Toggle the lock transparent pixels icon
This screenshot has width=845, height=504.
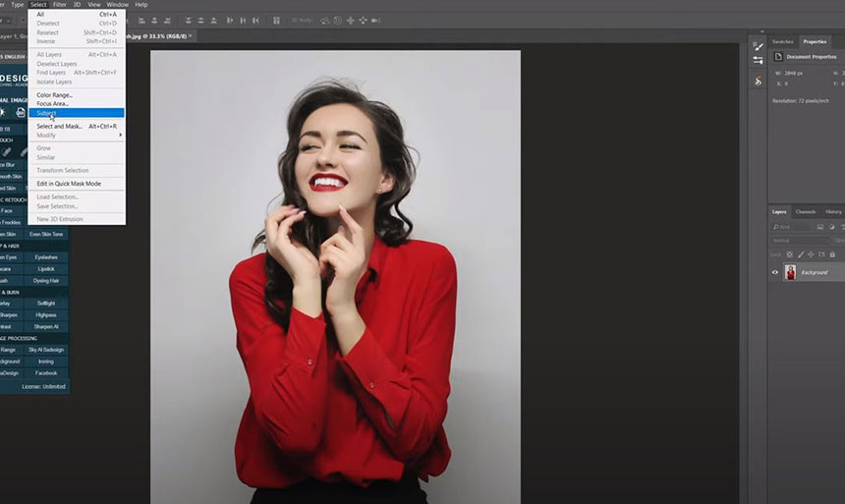click(791, 254)
